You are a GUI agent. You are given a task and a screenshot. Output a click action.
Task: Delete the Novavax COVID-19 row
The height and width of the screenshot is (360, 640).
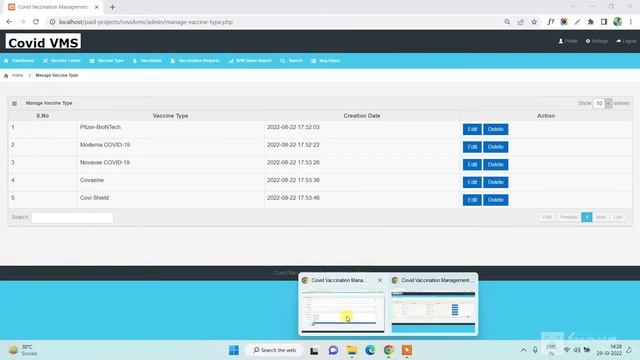click(496, 164)
